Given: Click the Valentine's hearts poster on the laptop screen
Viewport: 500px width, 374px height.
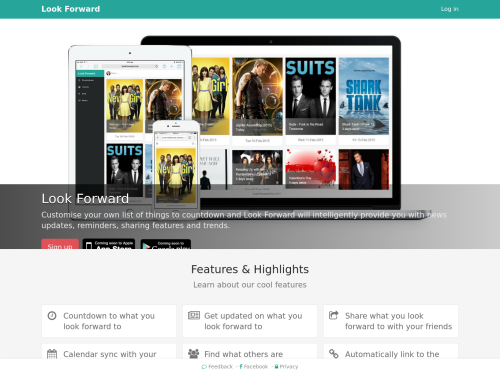Looking at the screenshot, I should coord(311,169).
